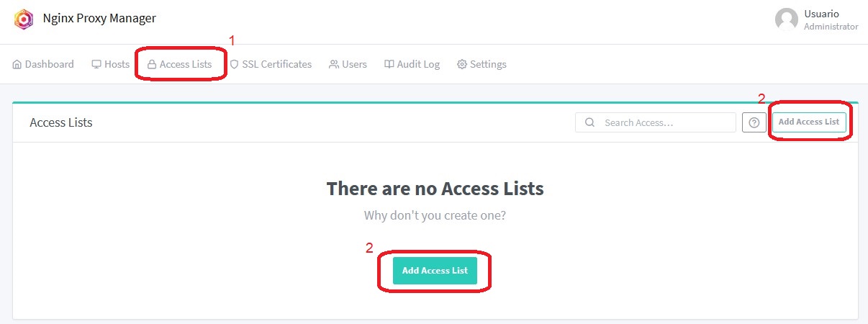
Task: Click the Hosts monitor icon
Action: 96,65
